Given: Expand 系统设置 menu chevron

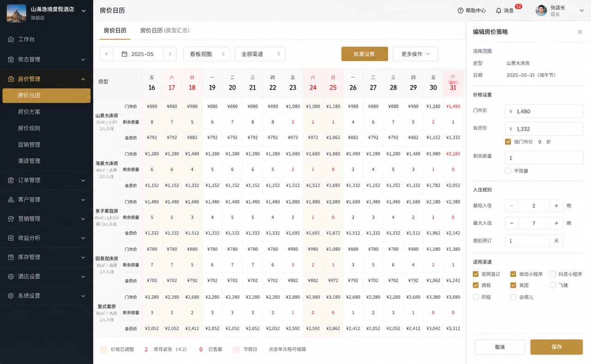Looking at the screenshot, I should click(83, 296).
